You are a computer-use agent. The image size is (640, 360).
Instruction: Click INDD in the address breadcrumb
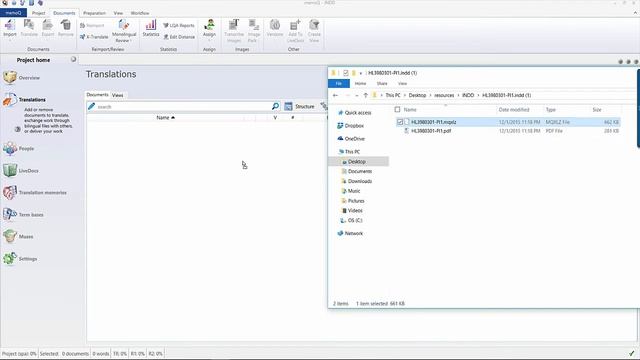point(468,95)
